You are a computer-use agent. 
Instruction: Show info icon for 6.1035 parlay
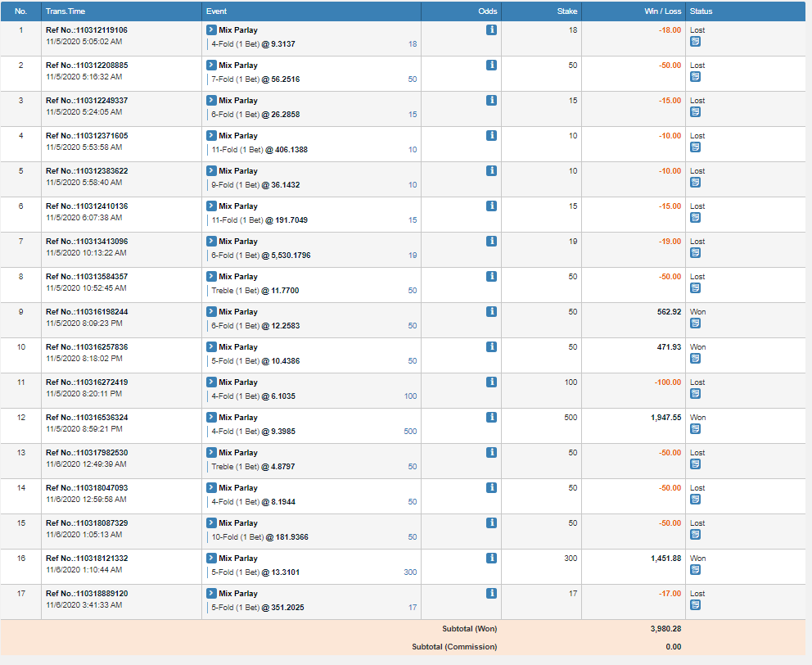pyautogui.click(x=491, y=382)
